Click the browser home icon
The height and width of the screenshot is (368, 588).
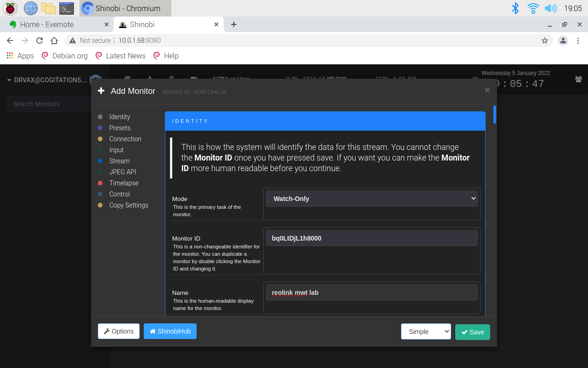[54, 40]
